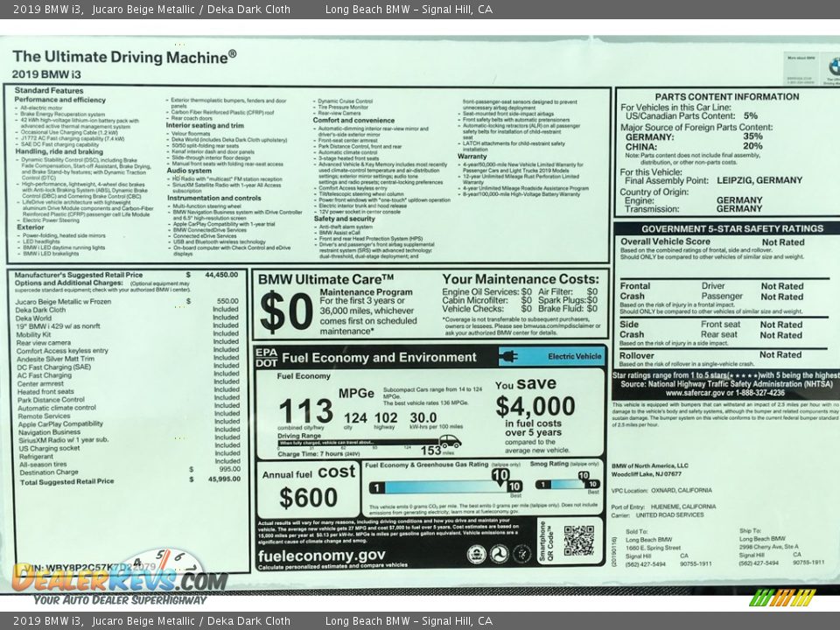The height and width of the screenshot is (630, 840).
Task: Click the EPA DOT logo
Action: coord(265,357)
